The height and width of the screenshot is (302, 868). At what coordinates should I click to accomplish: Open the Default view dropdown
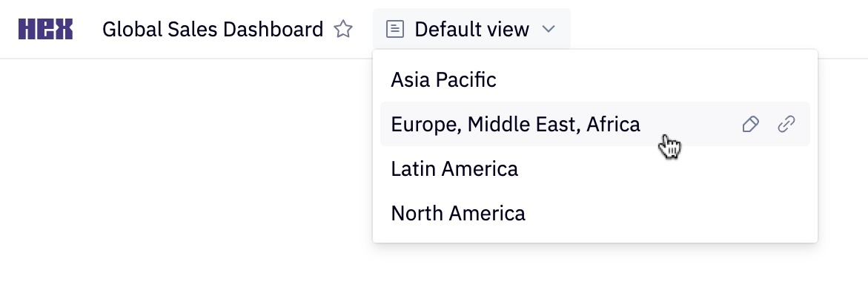[471, 30]
